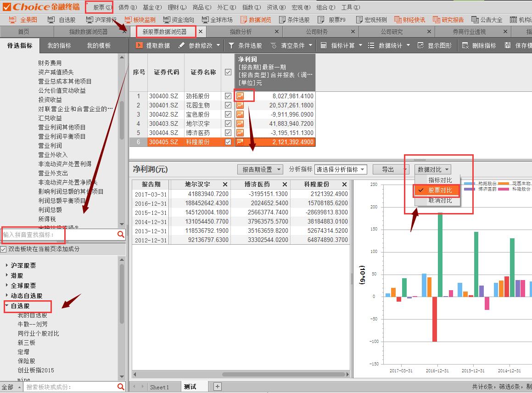Click search icon beside 输入拼音查找指标 field

point(121,235)
